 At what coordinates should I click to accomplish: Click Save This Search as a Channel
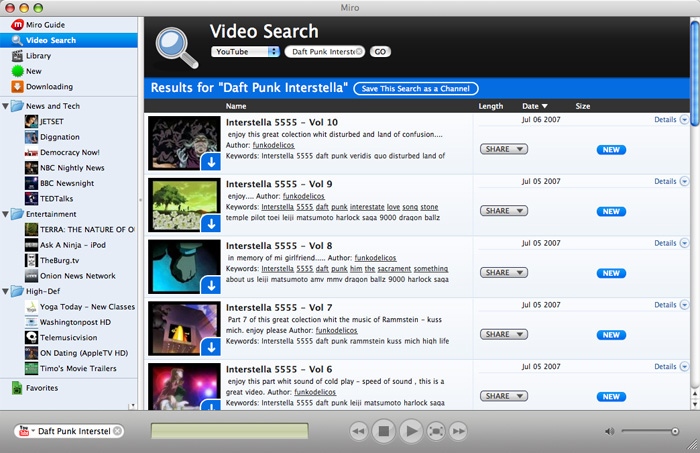point(415,89)
